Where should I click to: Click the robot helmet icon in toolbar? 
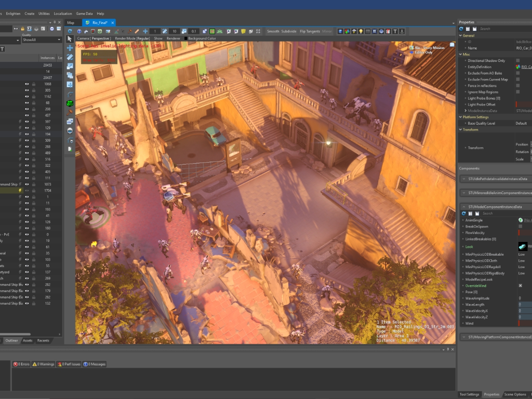pos(70,131)
